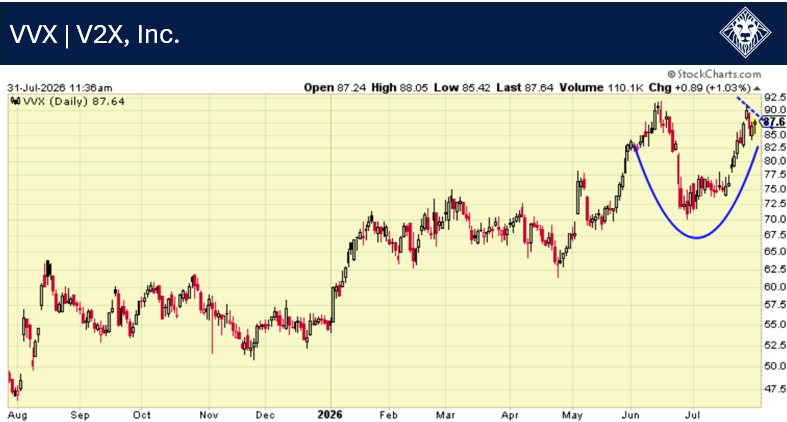Click the 31-Jul-2026 11:36am timestamp

click(x=60, y=88)
